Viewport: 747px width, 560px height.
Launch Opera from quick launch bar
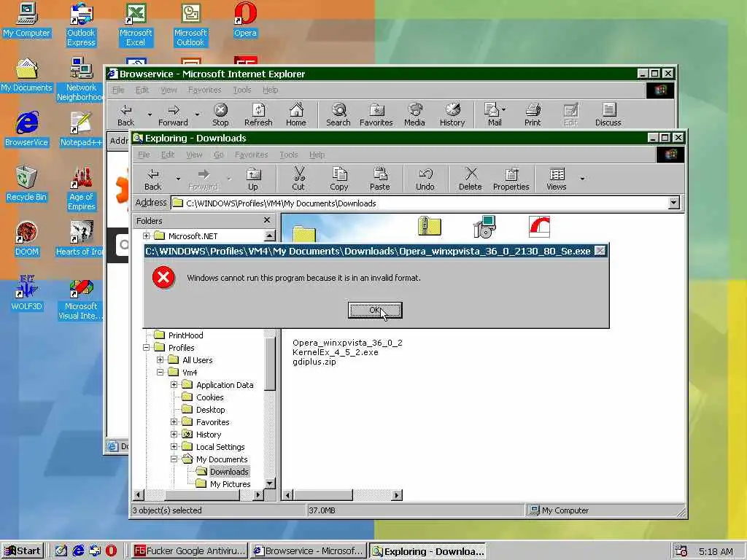point(111,551)
